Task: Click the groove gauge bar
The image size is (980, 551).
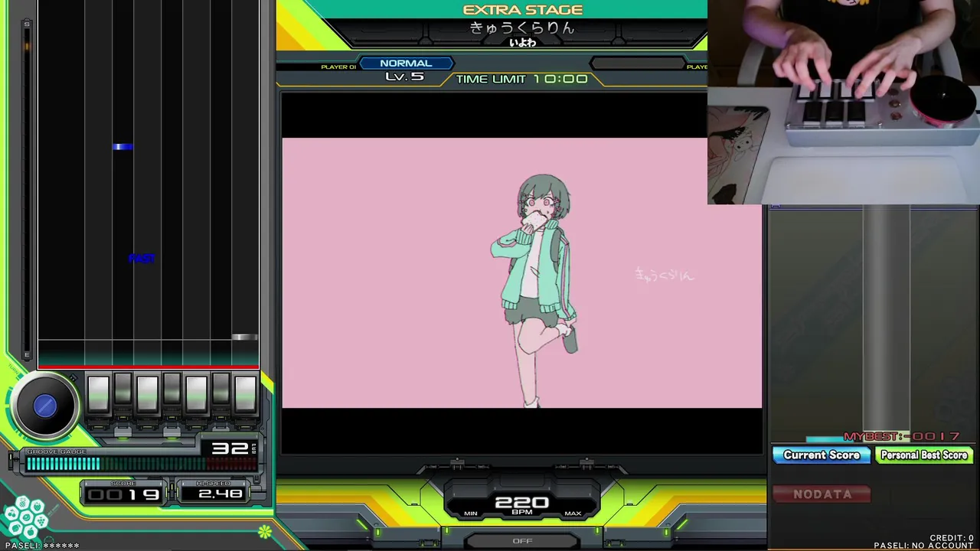Action: (x=140, y=464)
